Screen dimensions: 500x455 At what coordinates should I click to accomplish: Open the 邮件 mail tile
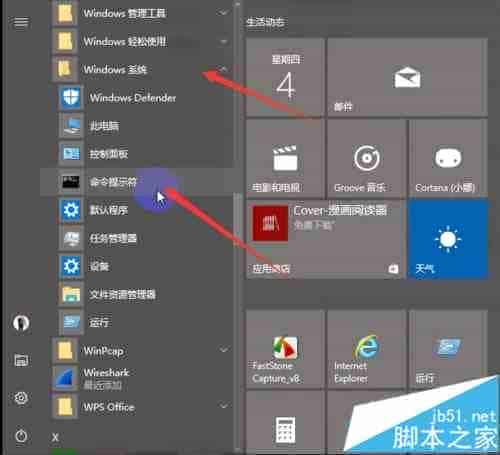pos(407,77)
